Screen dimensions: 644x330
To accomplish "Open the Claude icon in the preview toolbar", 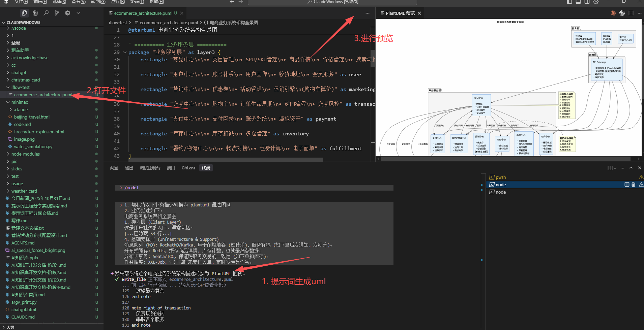I will tap(613, 13).
